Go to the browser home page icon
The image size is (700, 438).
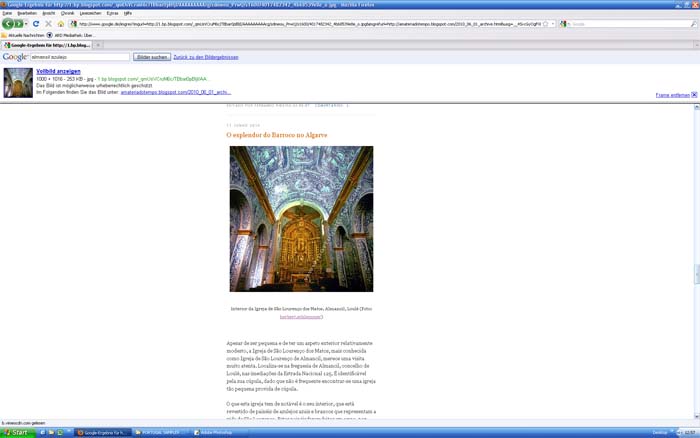(x=60, y=23)
